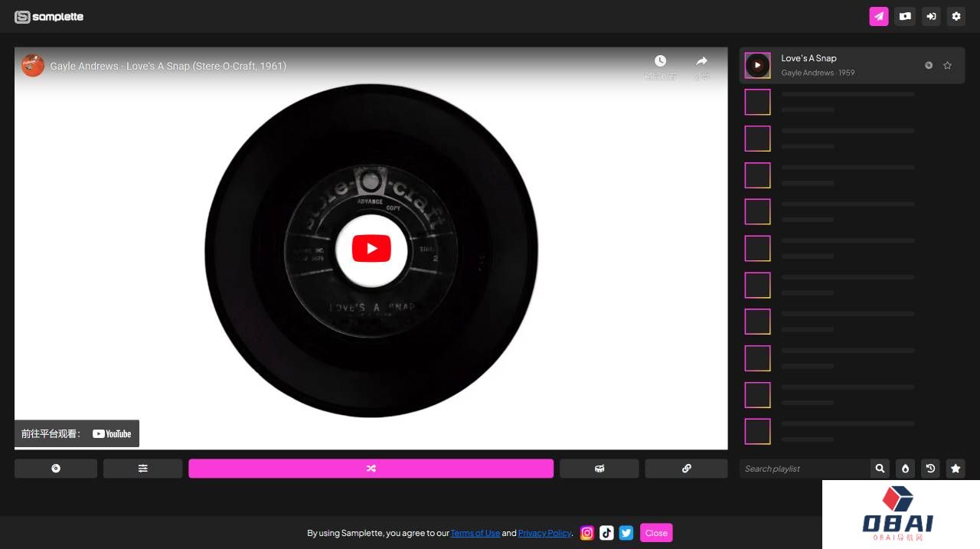Click the watch on YouTube button
Image resolution: width=980 pixels, height=549 pixels.
77,433
